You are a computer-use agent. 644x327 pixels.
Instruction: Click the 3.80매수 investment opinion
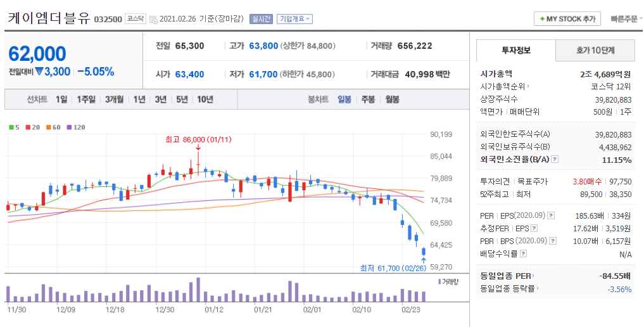[587, 182]
